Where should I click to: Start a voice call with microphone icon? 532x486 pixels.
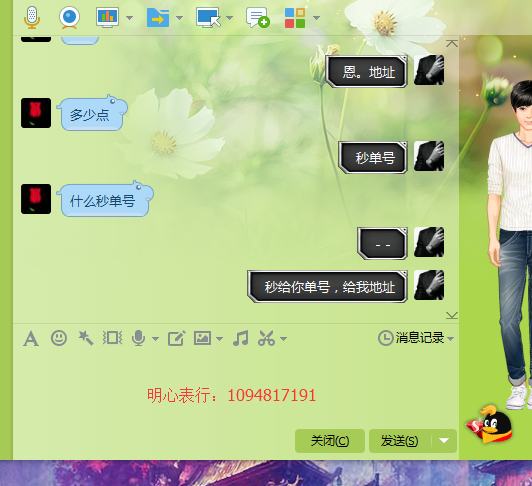coord(32,17)
